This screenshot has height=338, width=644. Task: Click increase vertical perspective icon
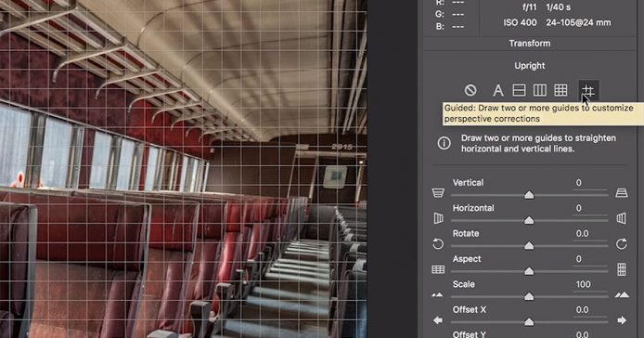pos(622,193)
